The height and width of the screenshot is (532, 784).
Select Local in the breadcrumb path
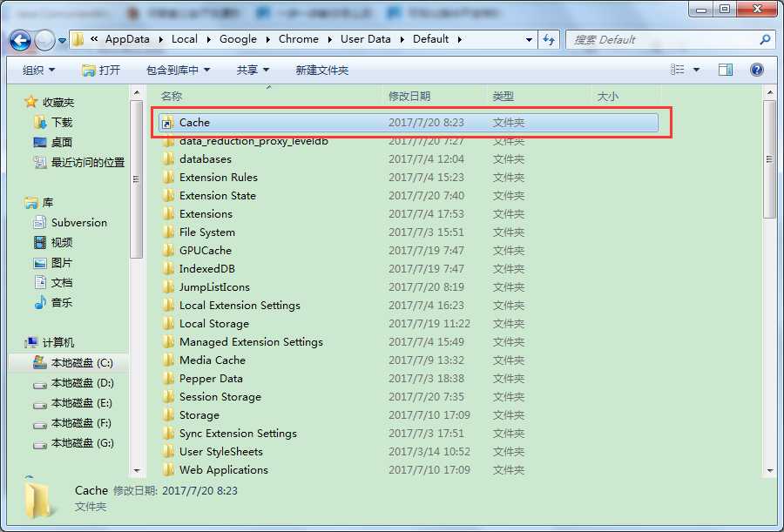pyautogui.click(x=185, y=39)
